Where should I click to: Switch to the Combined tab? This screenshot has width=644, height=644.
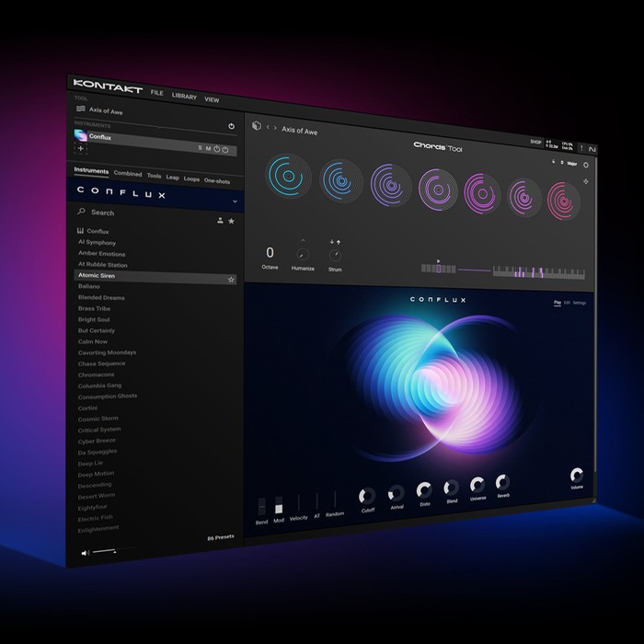[x=128, y=173]
